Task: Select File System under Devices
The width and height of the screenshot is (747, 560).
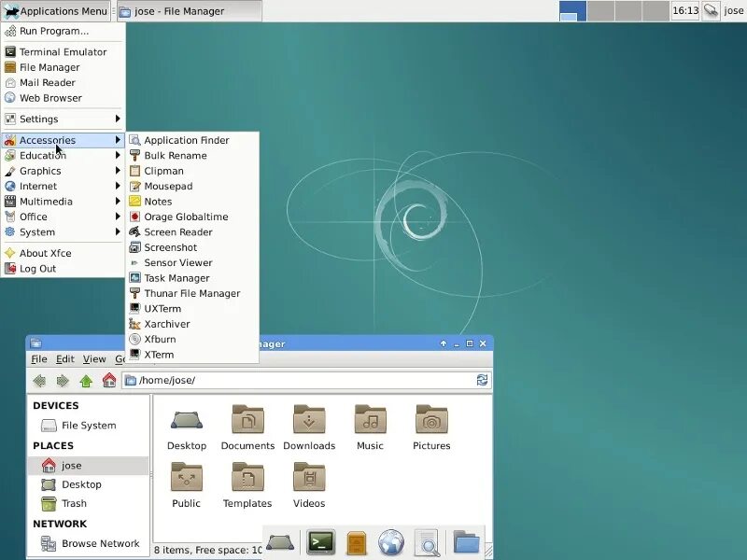Action: tap(89, 426)
